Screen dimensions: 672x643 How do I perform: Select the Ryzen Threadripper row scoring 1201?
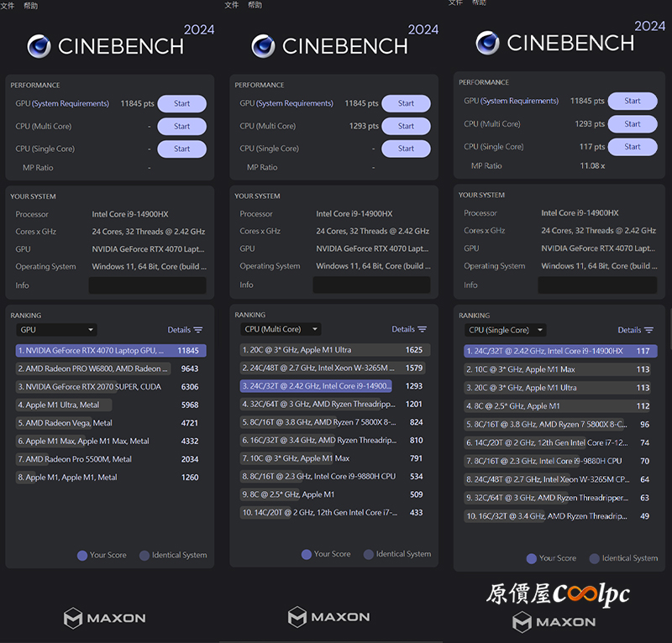[335, 404]
